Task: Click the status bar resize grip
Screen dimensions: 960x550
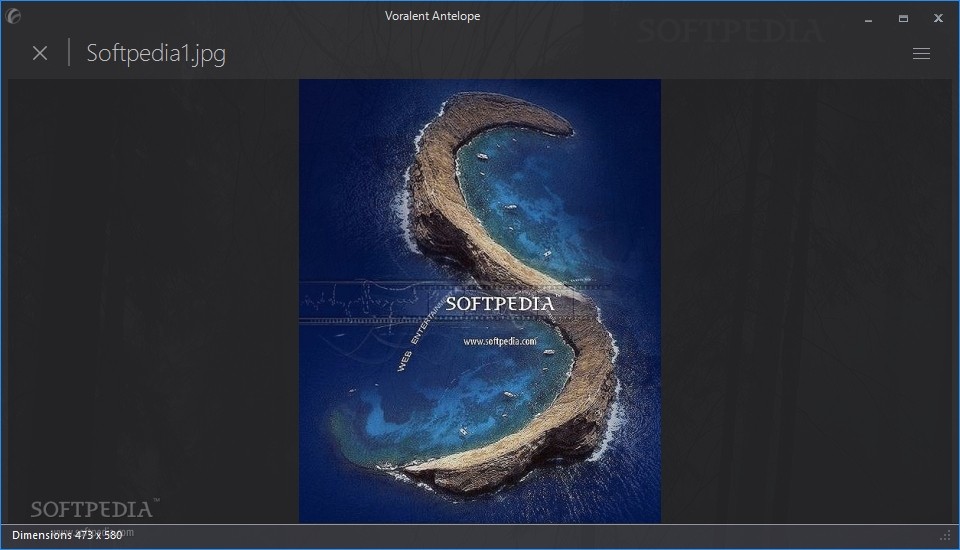Action: [945, 537]
